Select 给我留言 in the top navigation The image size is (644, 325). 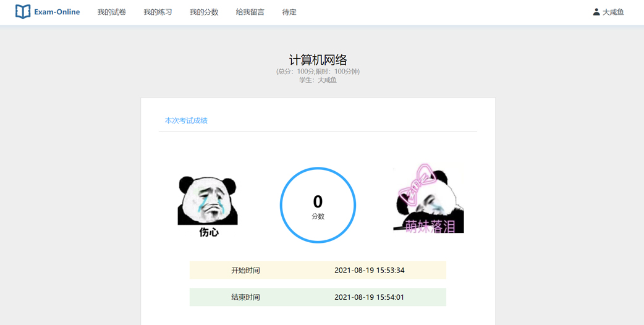250,12
